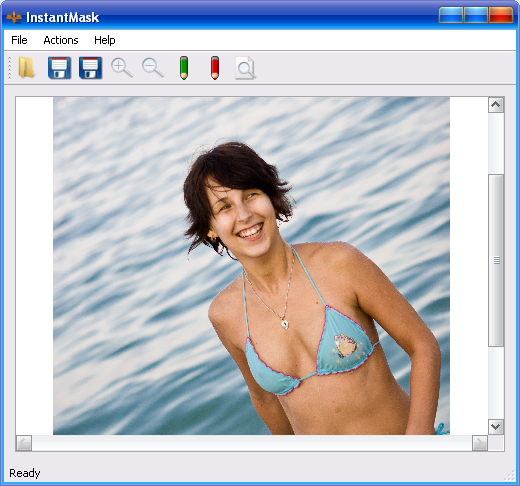Image resolution: width=520 pixels, height=486 pixels.
Task: Click the second blue floppy-disk save icon
Action: (x=90, y=68)
